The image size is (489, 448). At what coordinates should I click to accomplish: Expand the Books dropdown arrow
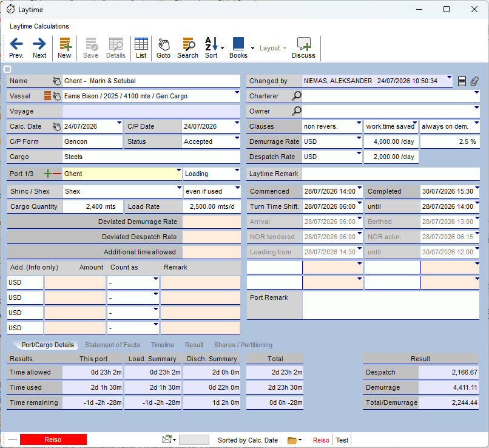tap(252, 48)
